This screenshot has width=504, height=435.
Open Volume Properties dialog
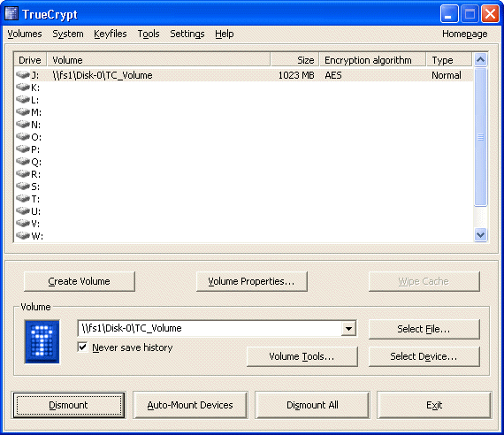tap(252, 281)
